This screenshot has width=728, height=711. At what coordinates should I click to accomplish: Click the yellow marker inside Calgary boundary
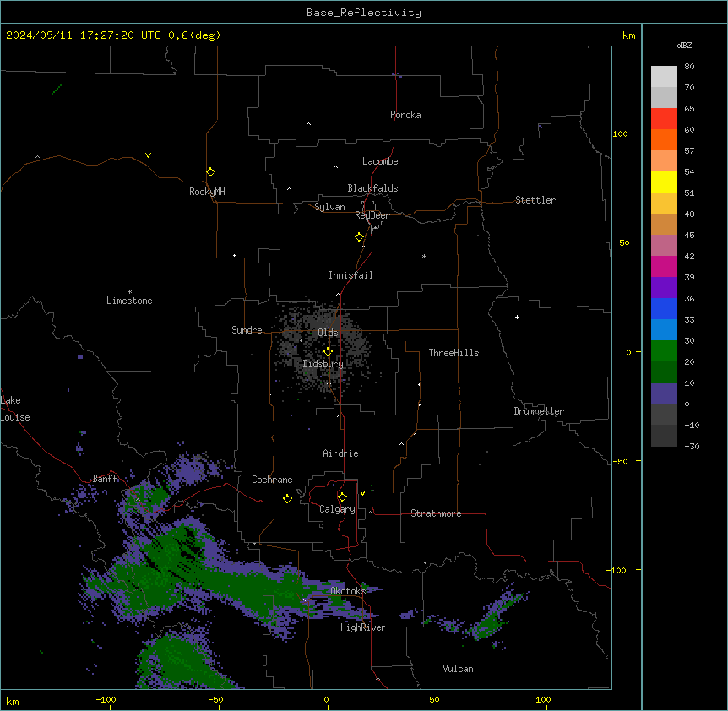(x=342, y=497)
